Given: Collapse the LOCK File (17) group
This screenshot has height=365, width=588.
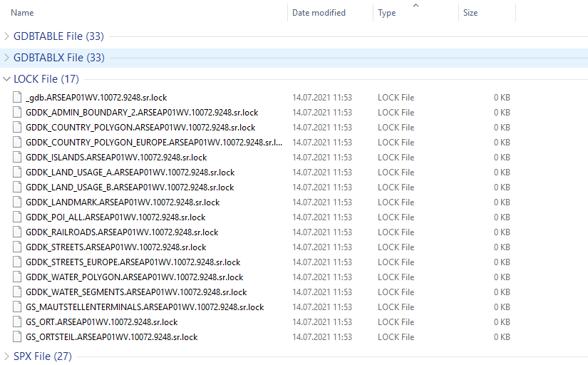Looking at the screenshot, I should click(x=6, y=79).
